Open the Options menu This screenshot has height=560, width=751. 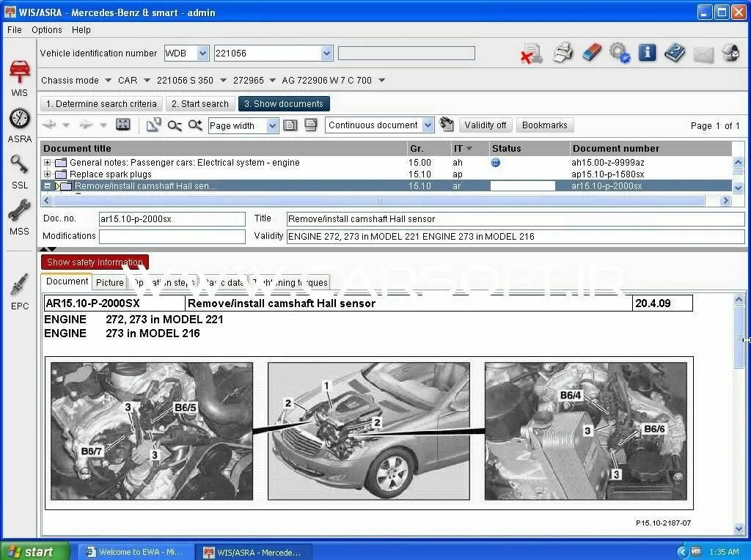tap(47, 29)
